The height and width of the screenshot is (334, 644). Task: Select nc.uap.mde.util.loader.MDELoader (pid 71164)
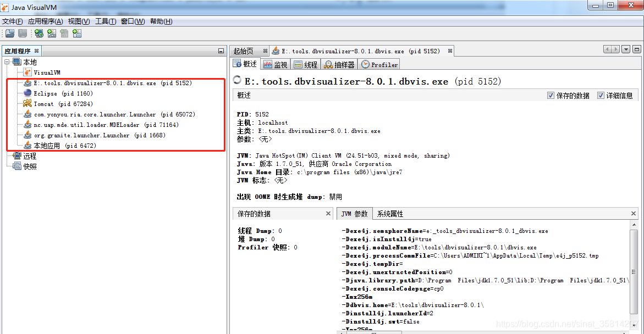[106, 125]
